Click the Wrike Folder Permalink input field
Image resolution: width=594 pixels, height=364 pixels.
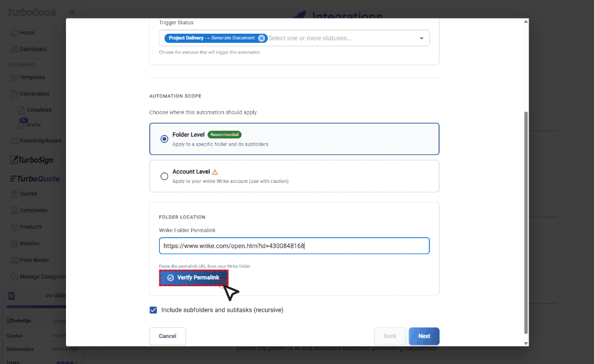click(294, 246)
